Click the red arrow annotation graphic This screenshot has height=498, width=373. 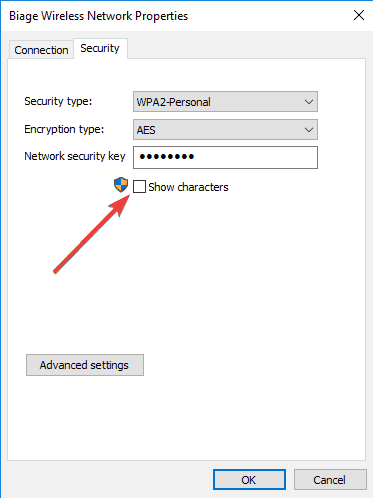click(92, 234)
